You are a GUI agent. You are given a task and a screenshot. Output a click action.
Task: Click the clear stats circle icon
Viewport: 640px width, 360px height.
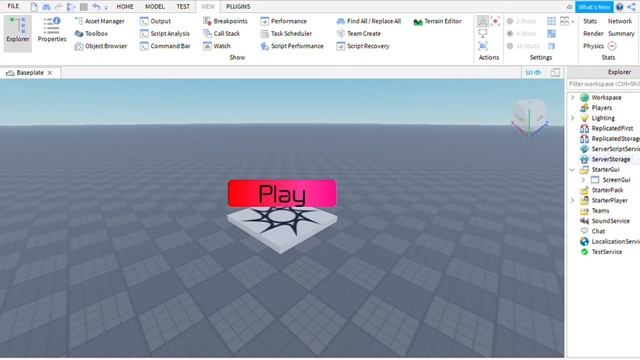click(x=611, y=46)
